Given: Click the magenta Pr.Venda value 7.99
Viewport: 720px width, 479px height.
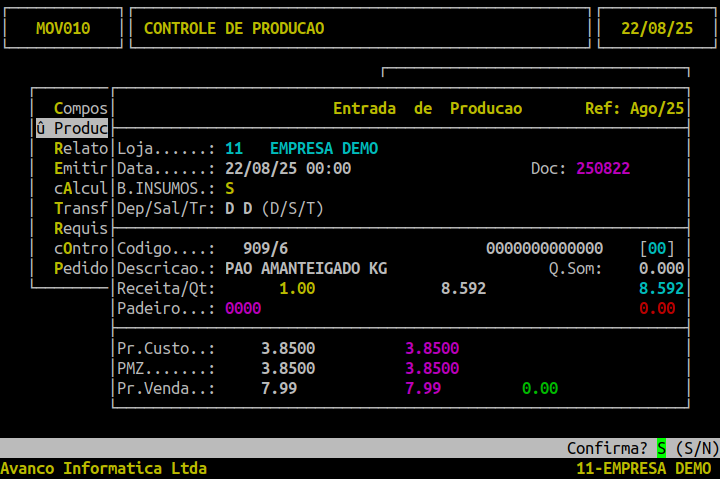Looking at the screenshot, I should [423, 388].
